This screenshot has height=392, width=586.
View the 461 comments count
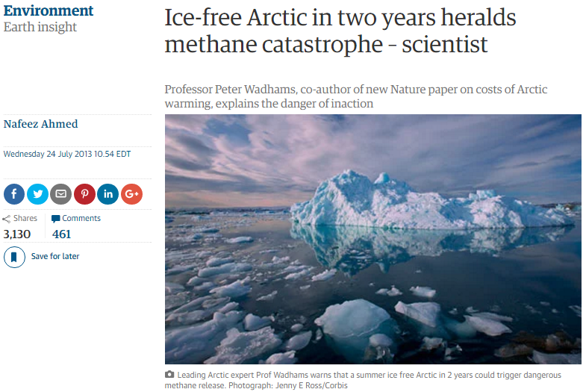[x=61, y=234]
